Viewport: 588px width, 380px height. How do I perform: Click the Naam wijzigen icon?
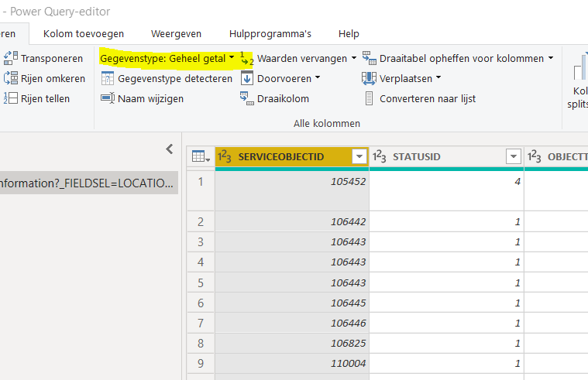[x=108, y=98]
